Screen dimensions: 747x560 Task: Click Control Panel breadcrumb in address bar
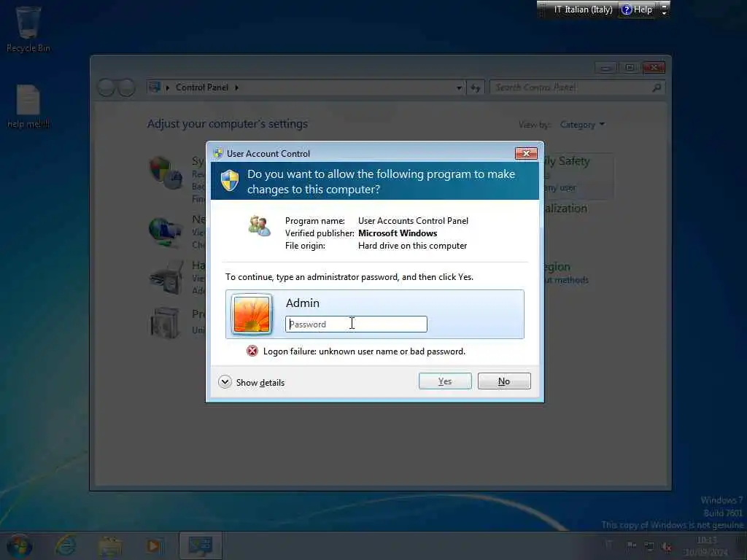click(202, 87)
